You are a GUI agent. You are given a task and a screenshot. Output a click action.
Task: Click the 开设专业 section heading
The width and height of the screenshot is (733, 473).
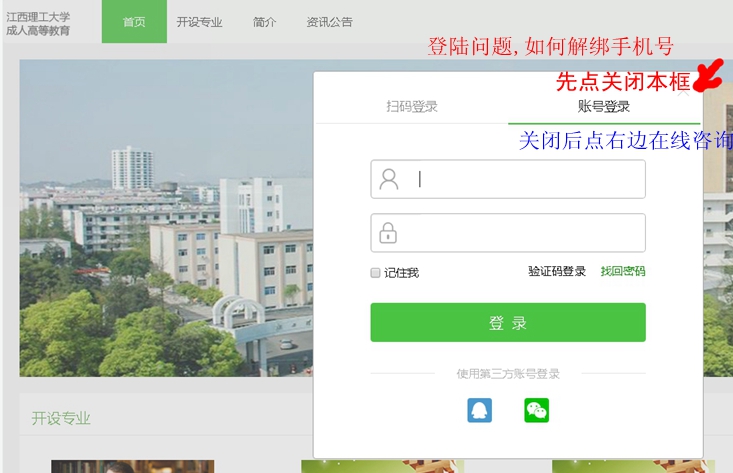(x=61, y=418)
